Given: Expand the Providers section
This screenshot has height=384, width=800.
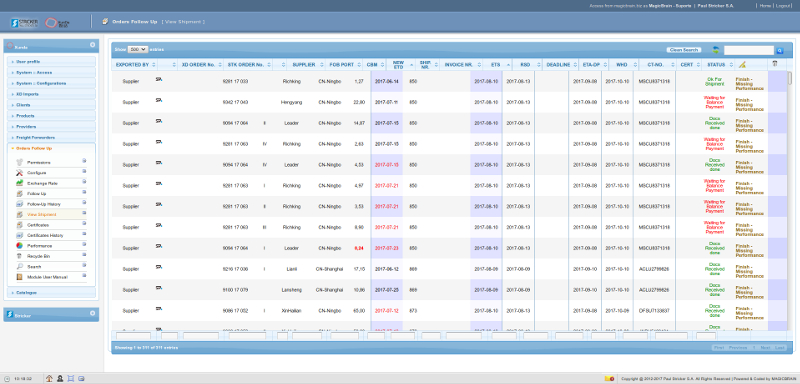Looking at the screenshot, I should pyautogui.click(x=51, y=126).
